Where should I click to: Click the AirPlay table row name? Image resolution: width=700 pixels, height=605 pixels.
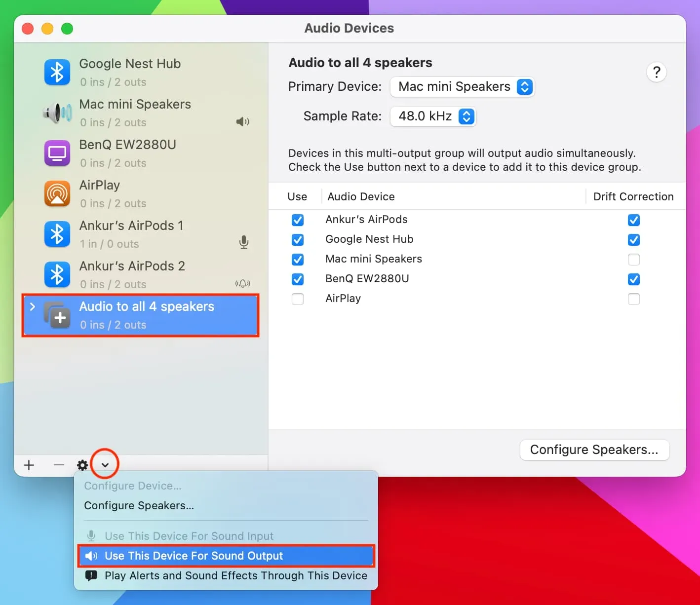pyautogui.click(x=343, y=299)
